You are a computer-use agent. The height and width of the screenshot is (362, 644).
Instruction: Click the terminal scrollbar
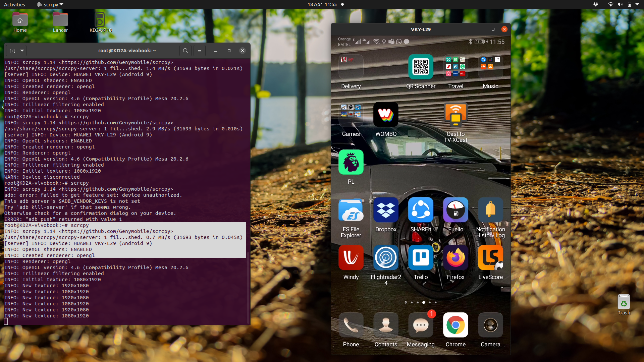click(248, 288)
